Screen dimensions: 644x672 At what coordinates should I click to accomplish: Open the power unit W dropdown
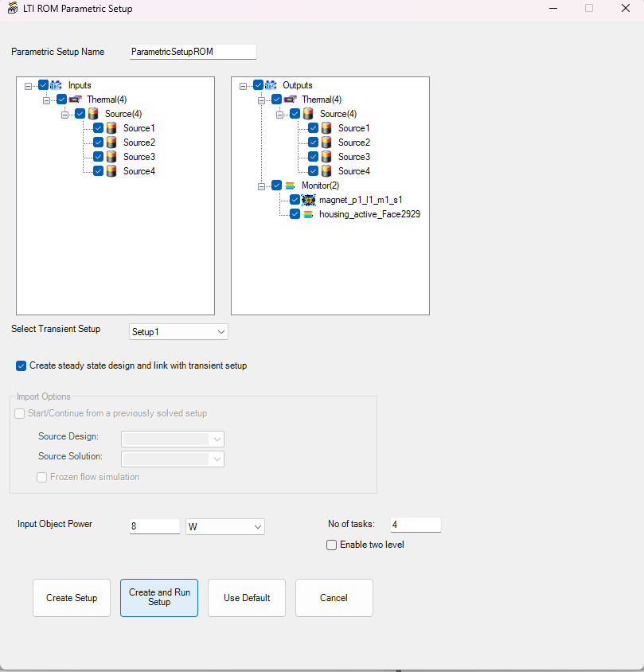224,526
